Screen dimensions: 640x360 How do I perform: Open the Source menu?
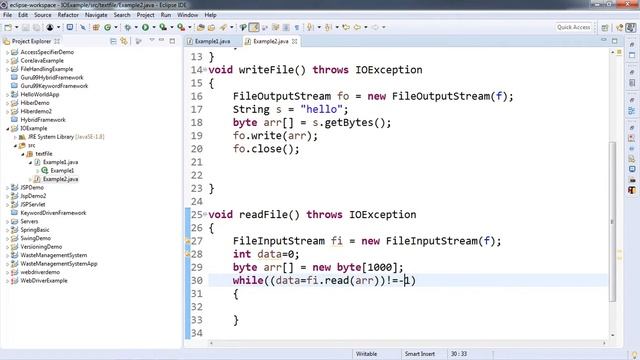(42, 15)
